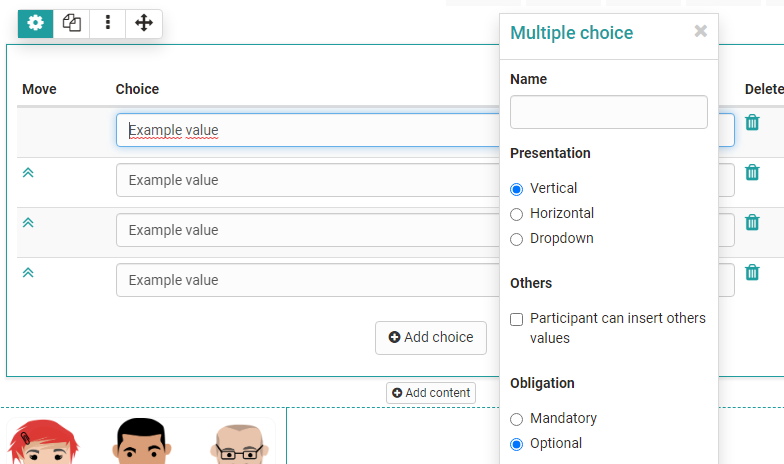Screen dimensions: 784x464
Task: Focus the Name input field
Action: click(608, 112)
